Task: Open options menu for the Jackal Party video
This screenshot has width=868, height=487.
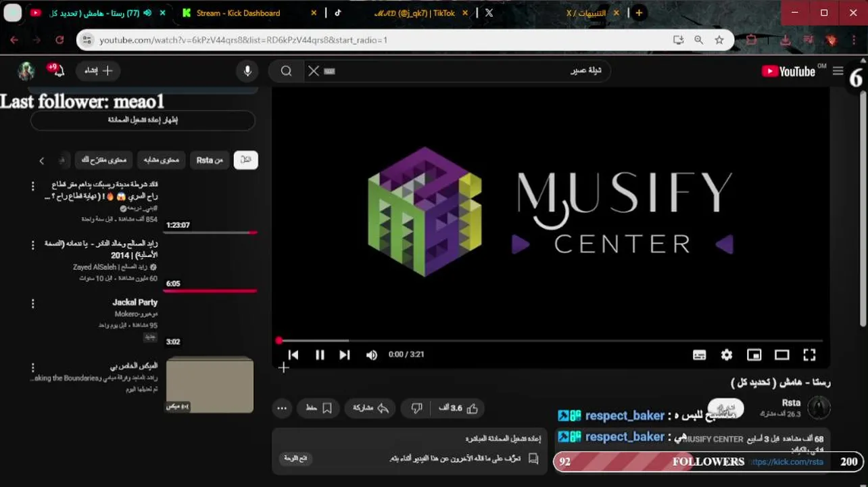Action: click(32, 304)
